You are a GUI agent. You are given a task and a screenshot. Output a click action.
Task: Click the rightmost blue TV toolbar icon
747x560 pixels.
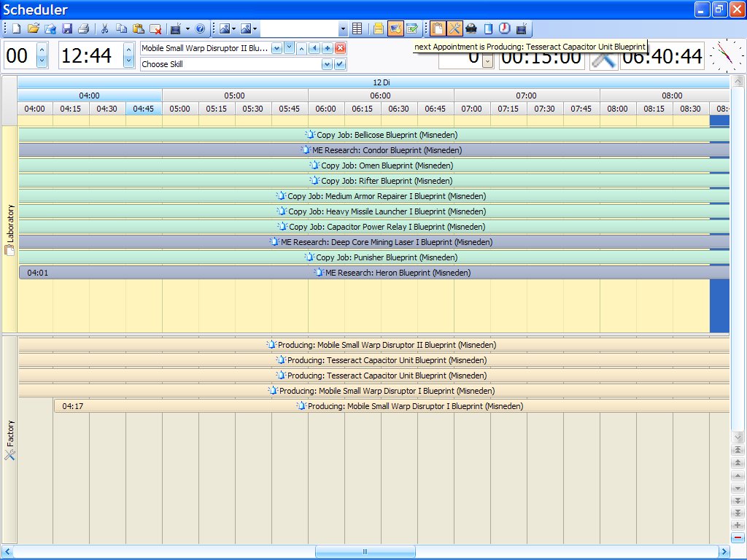522,29
